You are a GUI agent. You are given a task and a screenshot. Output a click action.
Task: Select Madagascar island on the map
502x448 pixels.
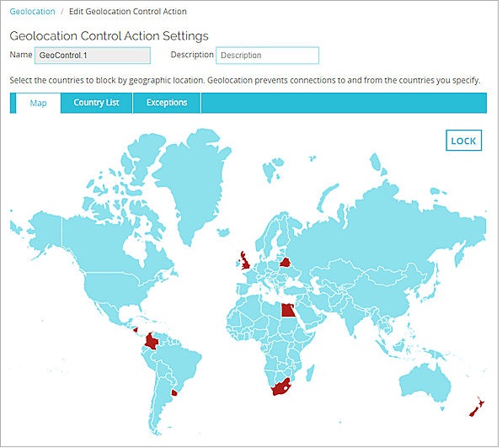pyautogui.click(x=310, y=373)
